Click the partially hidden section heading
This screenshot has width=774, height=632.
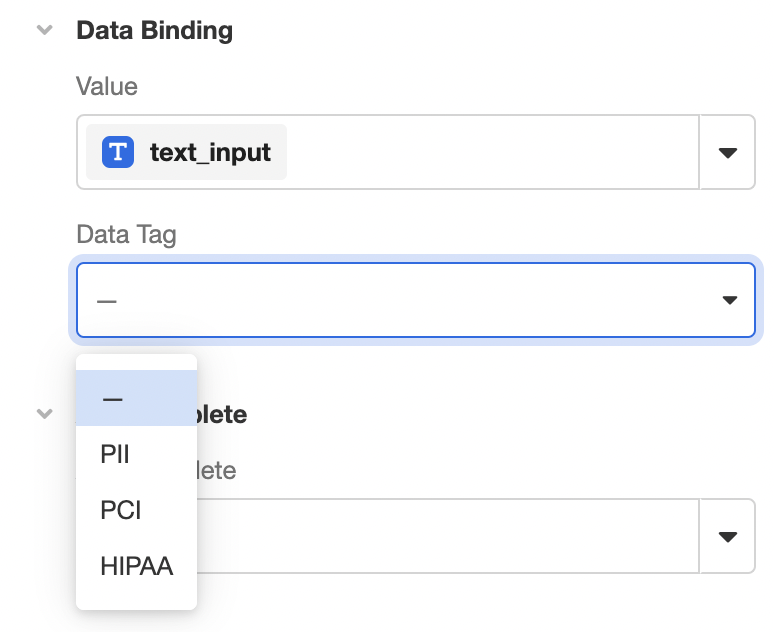[222, 414]
